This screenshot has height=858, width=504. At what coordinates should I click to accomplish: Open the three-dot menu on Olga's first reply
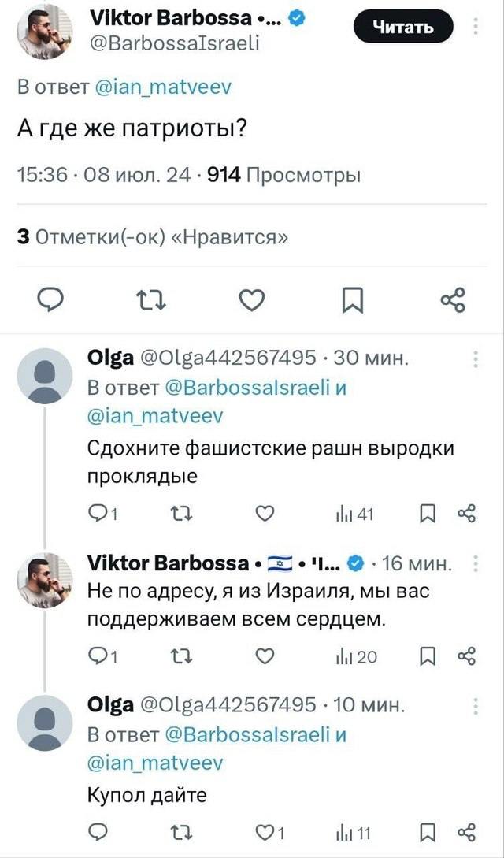pos(476,360)
